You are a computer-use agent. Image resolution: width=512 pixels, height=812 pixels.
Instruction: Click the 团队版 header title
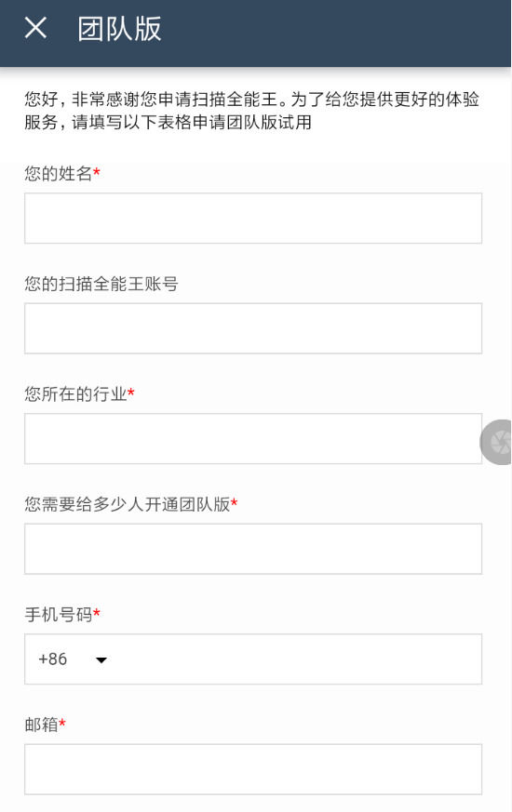pos(120,29)
